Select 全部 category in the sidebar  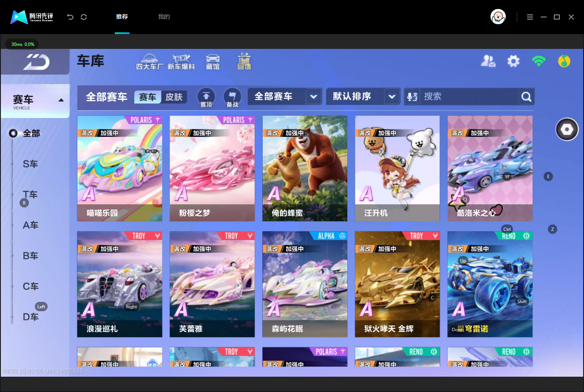pyautogui.click(x=31, y=134)
